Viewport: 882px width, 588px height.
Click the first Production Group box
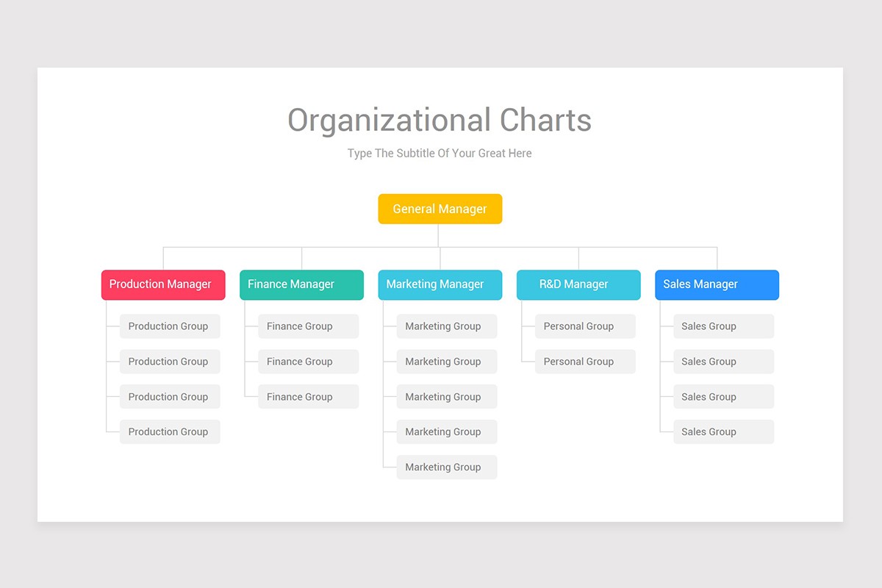(x=170, y=326)
